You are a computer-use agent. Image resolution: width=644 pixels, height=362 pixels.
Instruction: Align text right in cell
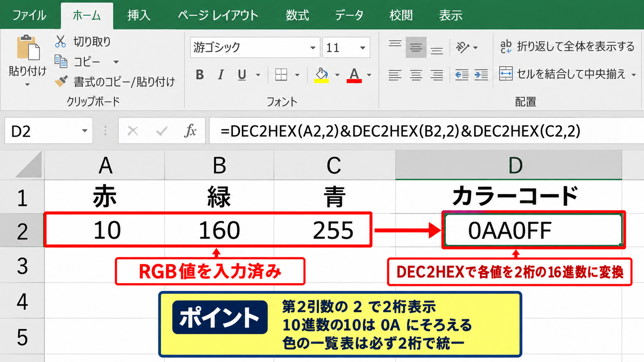coord(436,75)
